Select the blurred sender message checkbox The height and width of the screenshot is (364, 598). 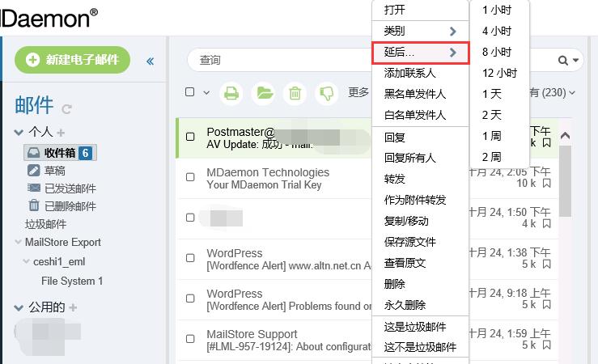pyautogui.click(x=190, y=218)
